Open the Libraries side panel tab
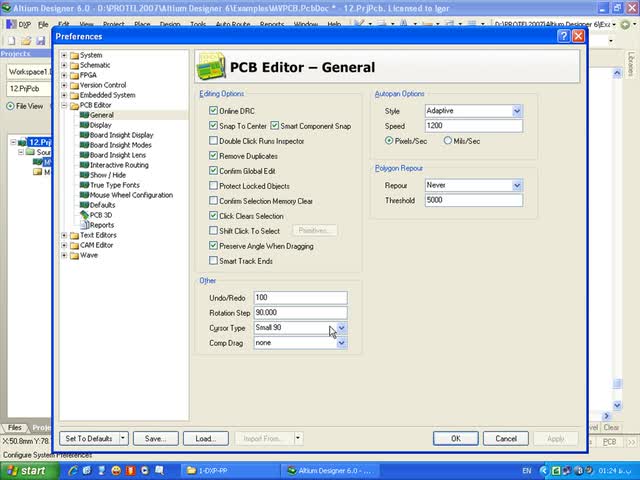Viewport: 640px width, 480px height. pyautogui.click(x=631, y=64)
